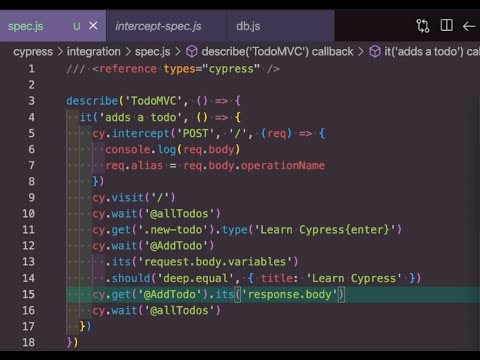Click line number 1

click(31, 69)
